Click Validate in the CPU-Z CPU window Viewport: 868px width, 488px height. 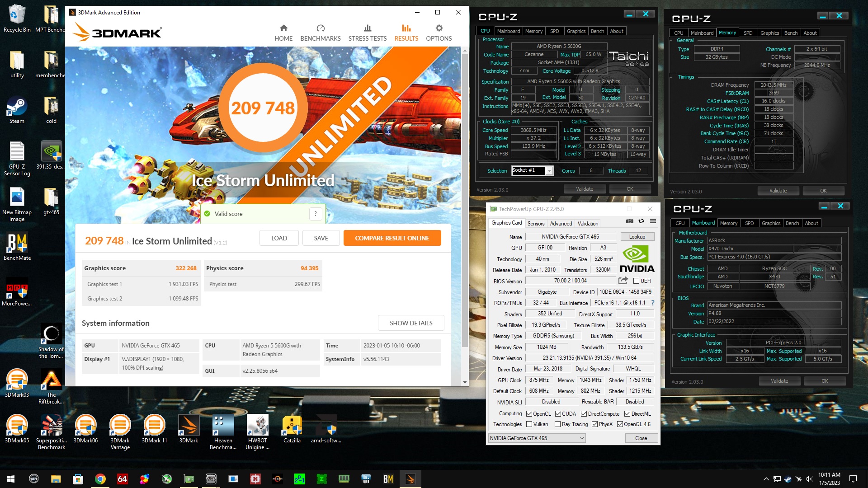[585, 189]
